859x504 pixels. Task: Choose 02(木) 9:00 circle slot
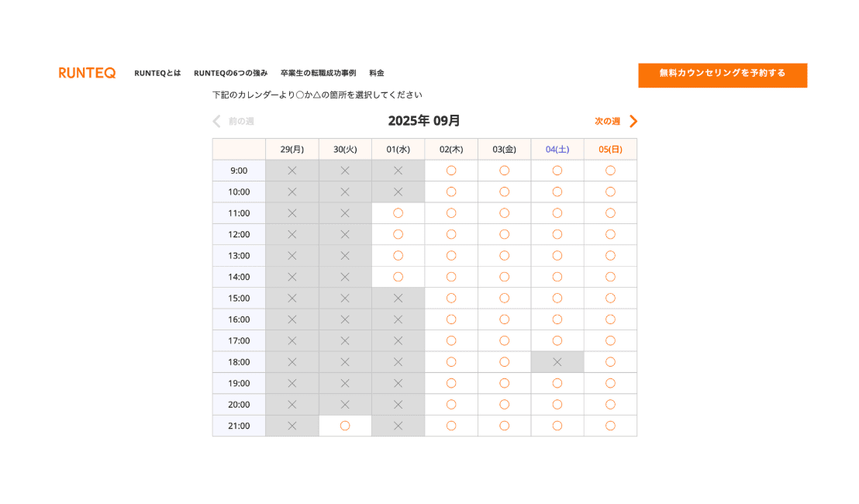[x=451, y=171]
